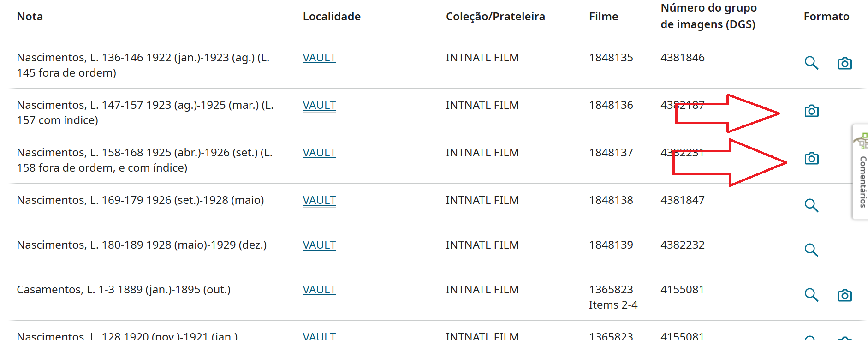The height and width of the screenshot is (340, 868).
Task: Search index icon for film 1848138
Action: click(811, 205)
